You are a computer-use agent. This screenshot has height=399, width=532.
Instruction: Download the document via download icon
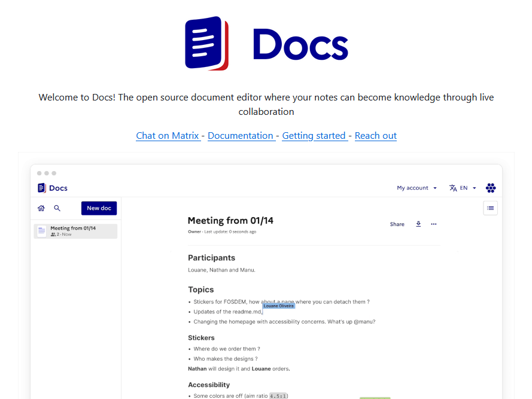(x=418, y=224)
